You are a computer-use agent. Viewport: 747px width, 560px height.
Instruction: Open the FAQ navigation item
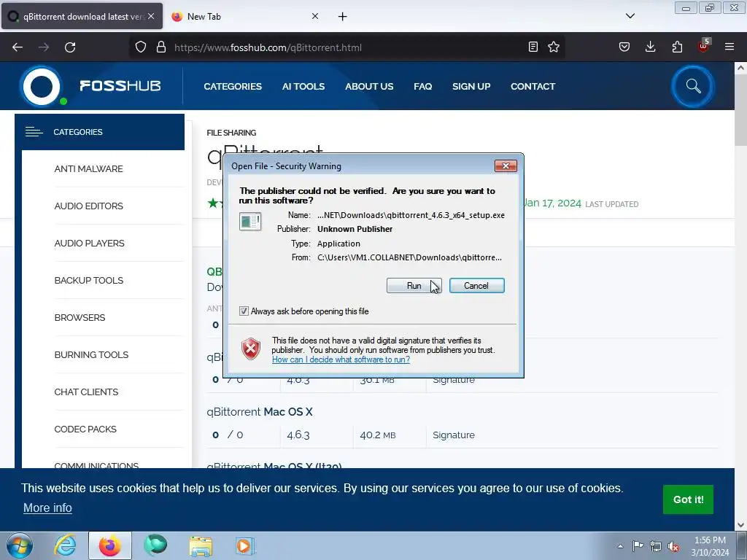(422, 87)
